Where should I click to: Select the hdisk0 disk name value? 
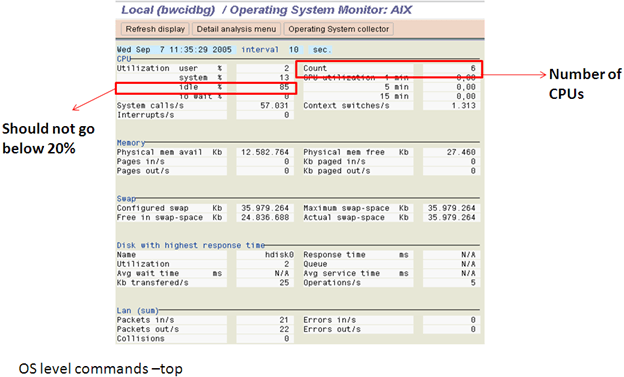(x=265, y=255)
